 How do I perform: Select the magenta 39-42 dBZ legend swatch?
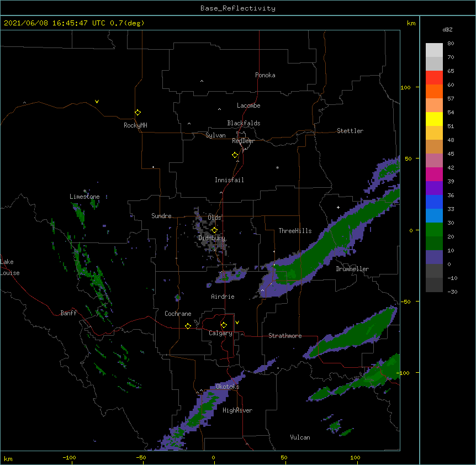click(x=434, y=174)
